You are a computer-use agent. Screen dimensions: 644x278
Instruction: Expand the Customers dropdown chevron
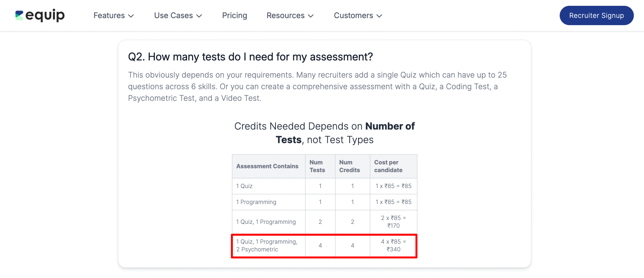tap(379, 16)
